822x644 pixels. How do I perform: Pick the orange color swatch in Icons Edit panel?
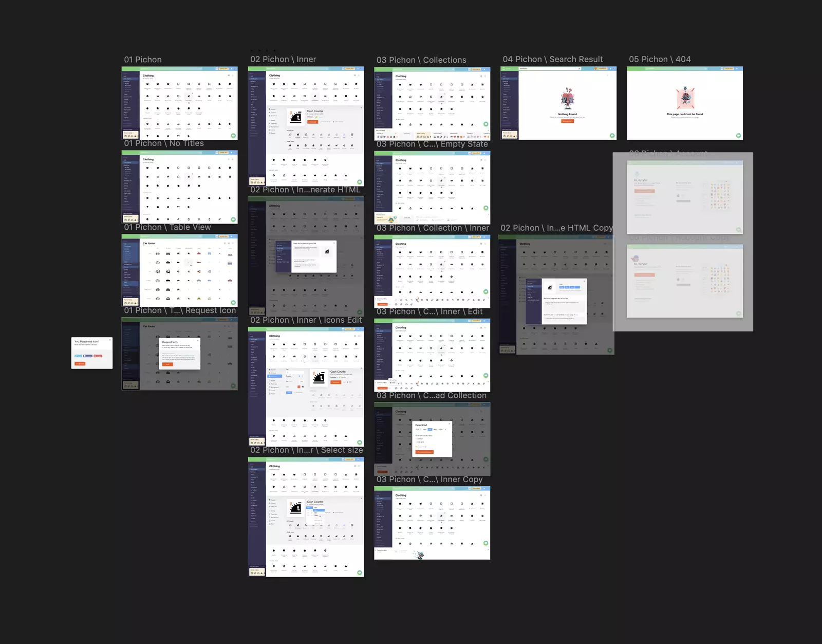pos(299,387)
